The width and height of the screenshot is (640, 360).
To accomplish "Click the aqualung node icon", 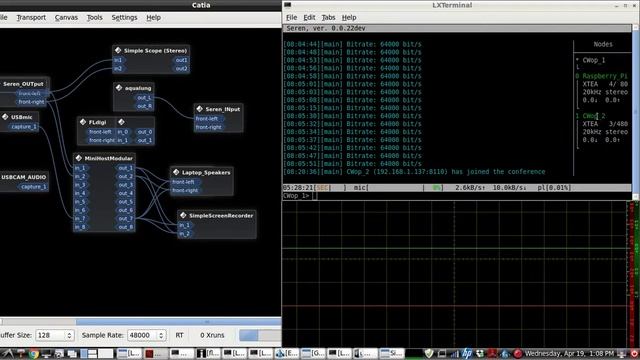I will pos(119,88).
